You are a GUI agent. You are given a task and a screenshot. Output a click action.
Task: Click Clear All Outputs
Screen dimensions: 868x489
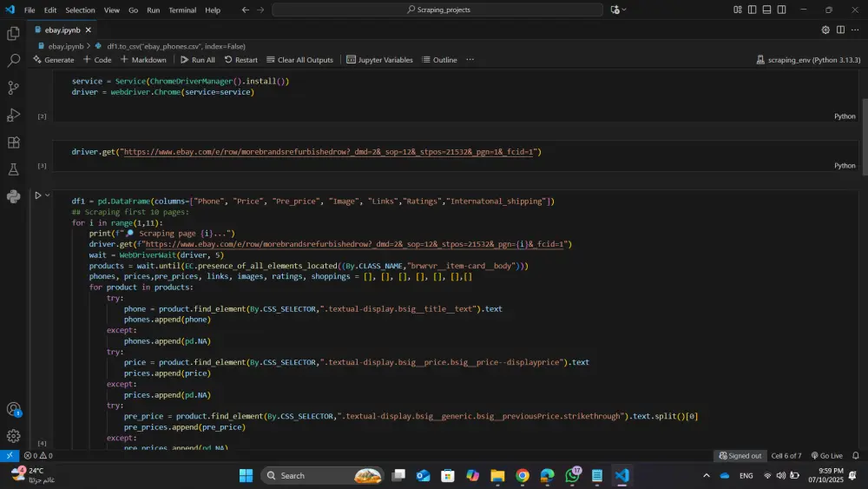(299, 60)
